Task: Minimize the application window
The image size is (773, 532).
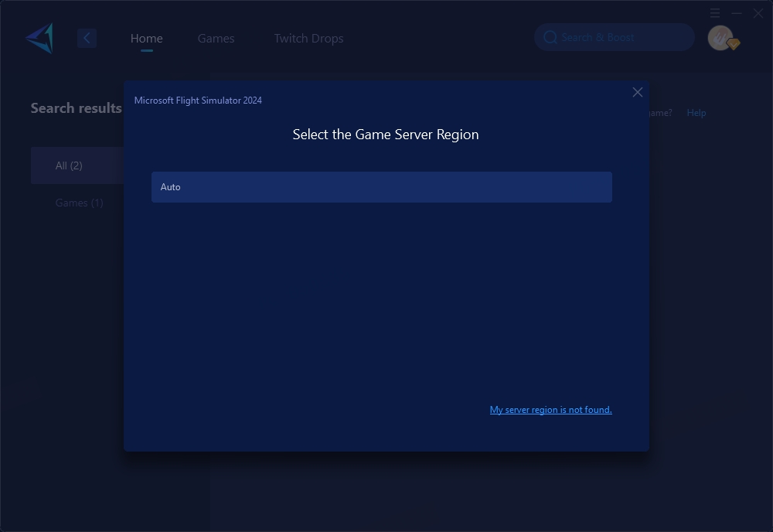Action: (737, 13)
